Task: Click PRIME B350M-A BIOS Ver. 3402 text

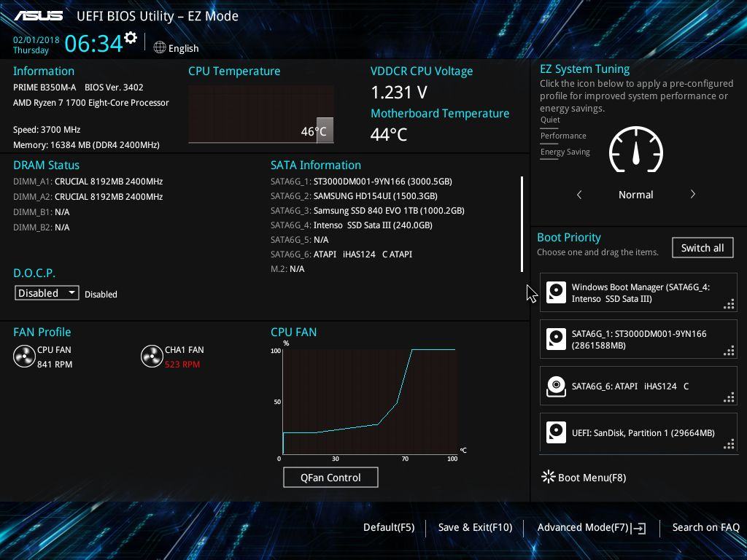Action: [x=78, y=87]
